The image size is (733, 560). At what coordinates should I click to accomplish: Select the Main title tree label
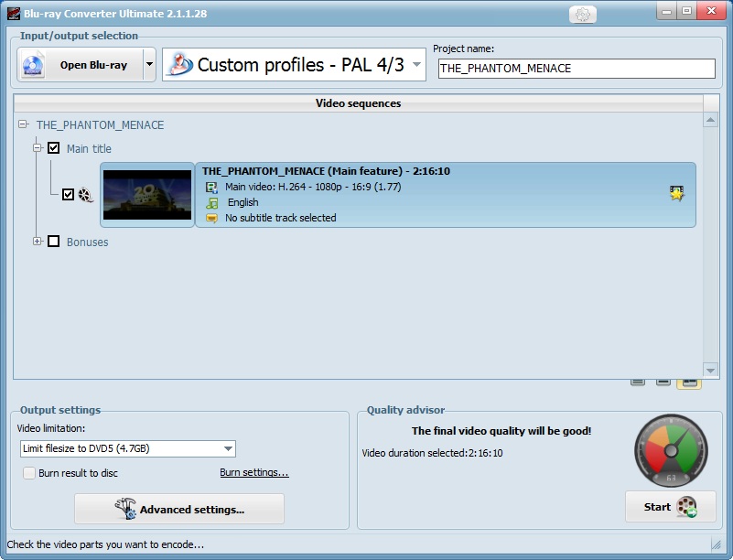tap(89, 148)
